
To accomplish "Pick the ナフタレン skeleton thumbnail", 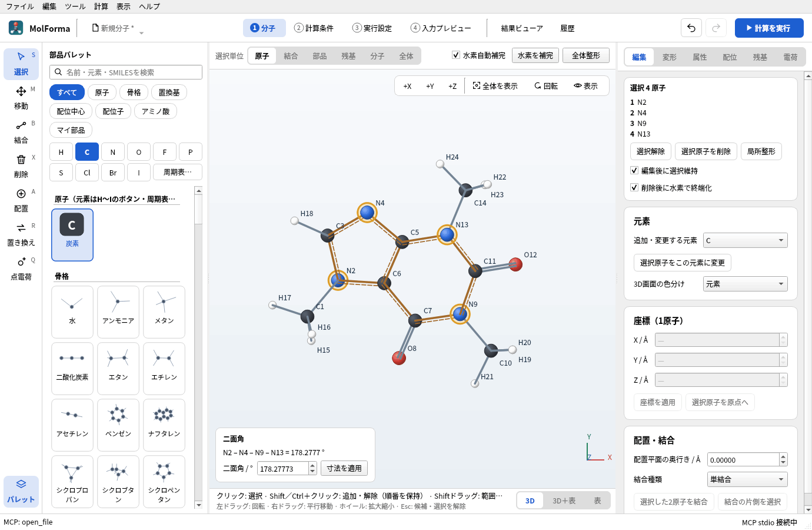I will (164, 425).
